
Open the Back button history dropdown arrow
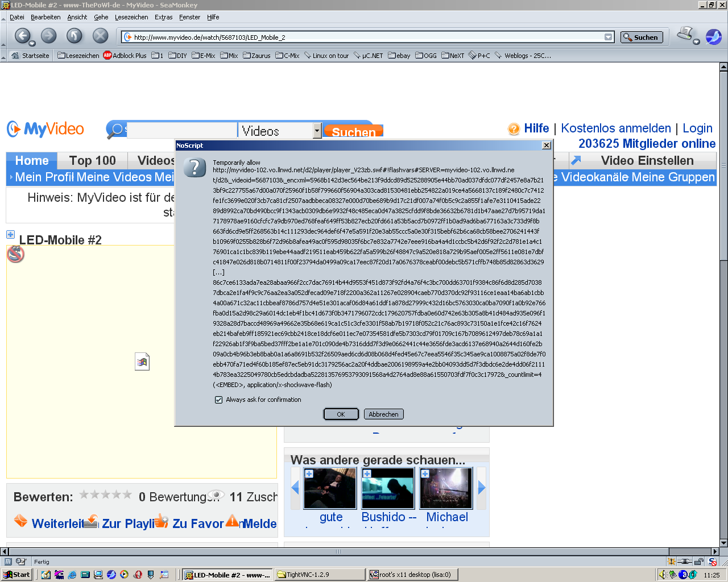coord(32,44)
